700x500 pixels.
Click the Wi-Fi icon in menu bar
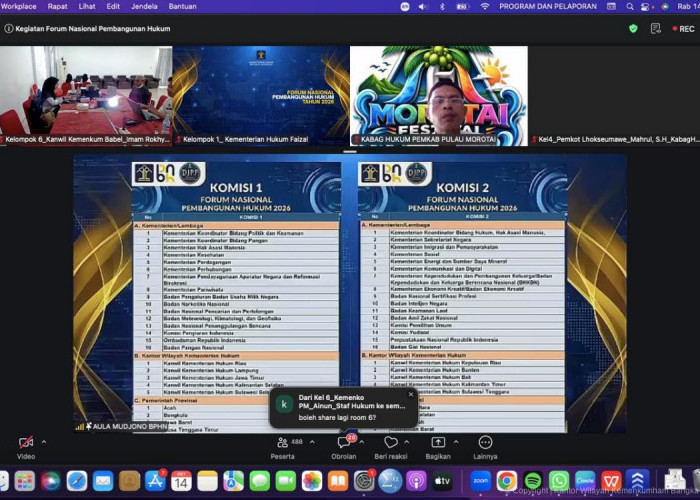(484, 6)
